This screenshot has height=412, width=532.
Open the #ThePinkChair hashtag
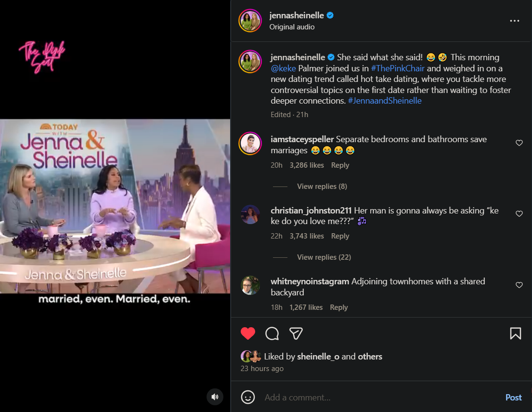(397, 68)
